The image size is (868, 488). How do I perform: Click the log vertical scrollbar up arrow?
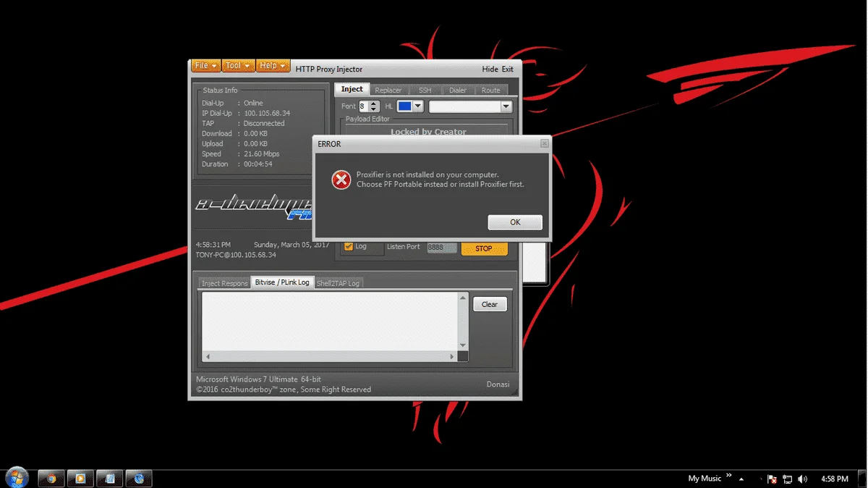click(x=463, y=298)
